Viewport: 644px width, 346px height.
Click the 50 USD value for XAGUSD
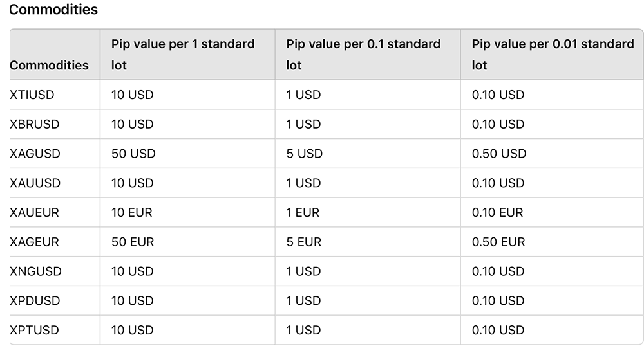pyautogui.click(x=133, y=154)
